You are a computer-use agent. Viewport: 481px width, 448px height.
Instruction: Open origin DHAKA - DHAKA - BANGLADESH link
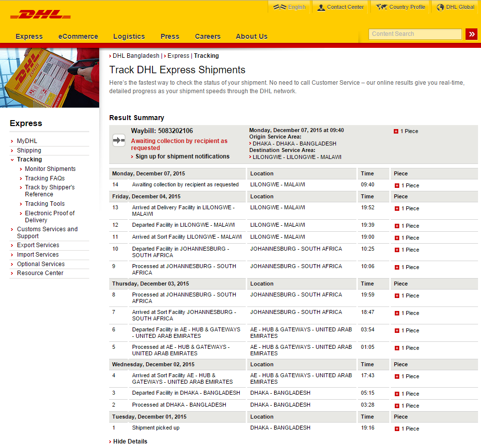coord(295,144)
